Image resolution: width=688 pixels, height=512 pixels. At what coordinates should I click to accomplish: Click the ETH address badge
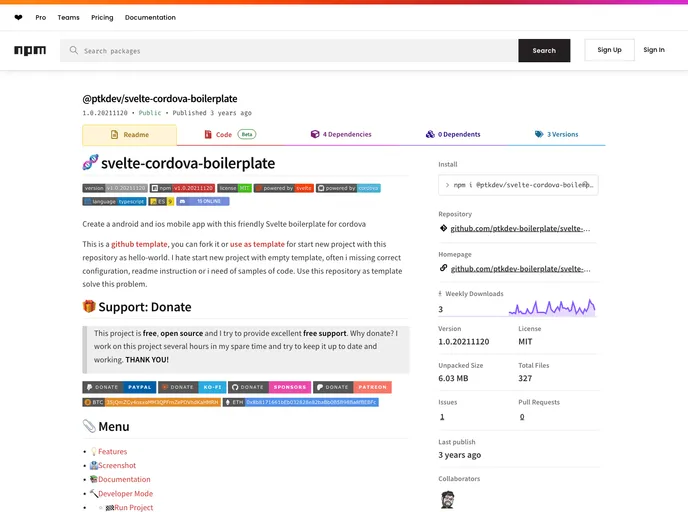[x=301, y=402]
